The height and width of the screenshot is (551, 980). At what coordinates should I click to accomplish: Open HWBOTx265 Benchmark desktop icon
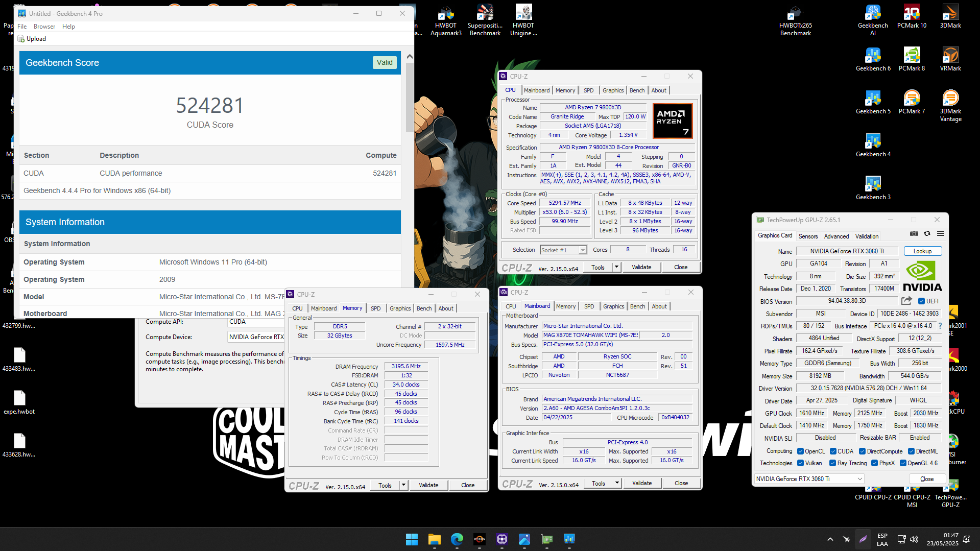[795, 20]
